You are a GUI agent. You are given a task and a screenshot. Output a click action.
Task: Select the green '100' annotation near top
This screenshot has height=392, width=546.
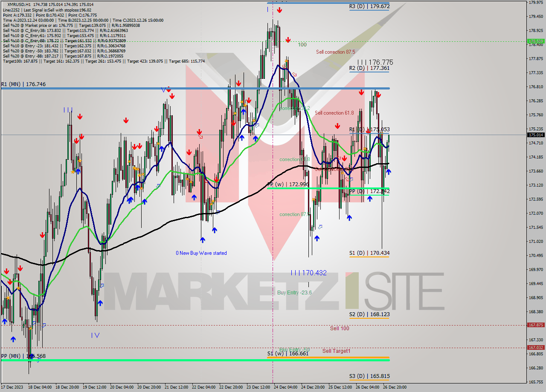[302, 45]
